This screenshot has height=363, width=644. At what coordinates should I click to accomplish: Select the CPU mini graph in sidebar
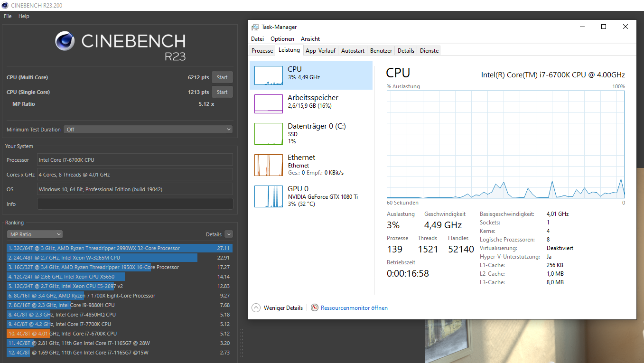click(269, 75)
